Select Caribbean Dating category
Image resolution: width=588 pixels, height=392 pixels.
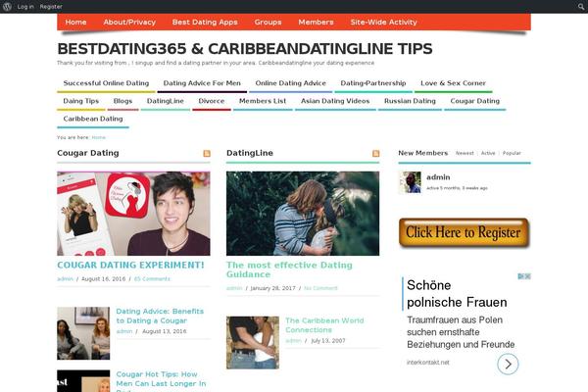tap(93, 119)
